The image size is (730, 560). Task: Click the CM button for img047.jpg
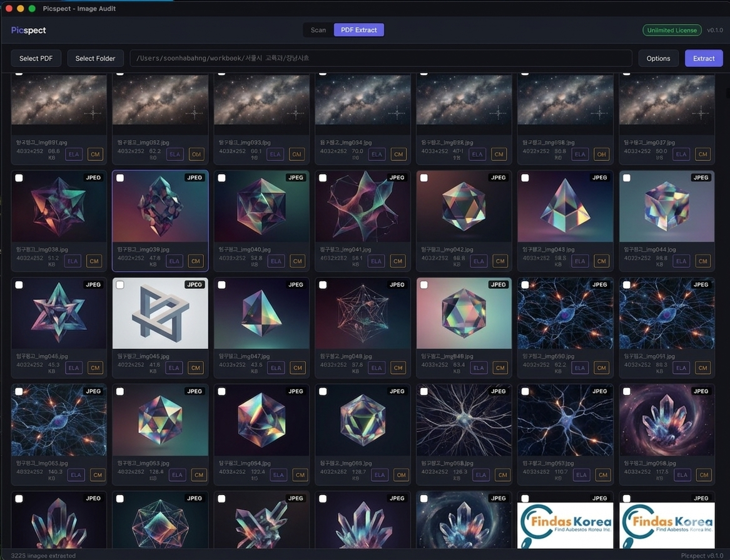click(x=297, y=368)
